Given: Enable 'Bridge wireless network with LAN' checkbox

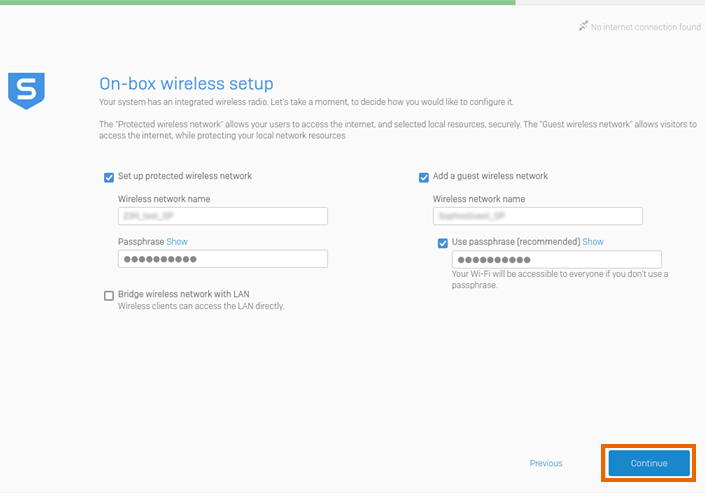Looking at the screenshot, I should pos(109,295).
